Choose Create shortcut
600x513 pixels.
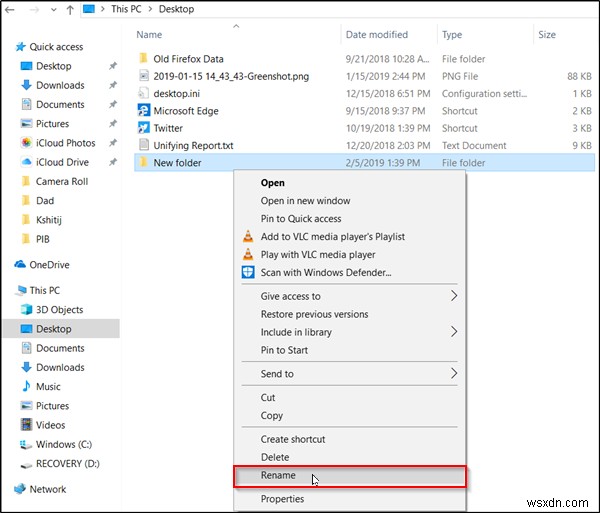click(293, 439)
